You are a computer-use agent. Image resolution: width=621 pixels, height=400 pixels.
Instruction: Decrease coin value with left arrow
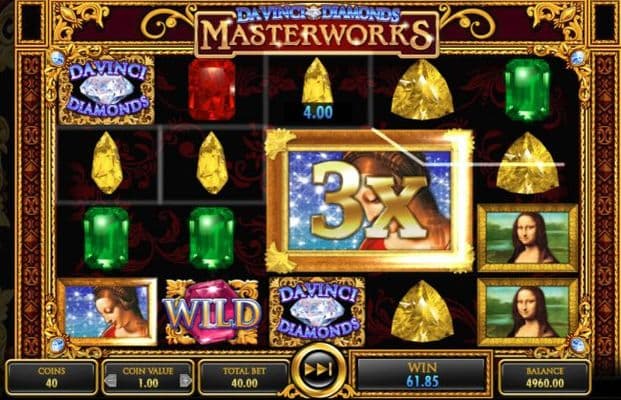[110, 381]
